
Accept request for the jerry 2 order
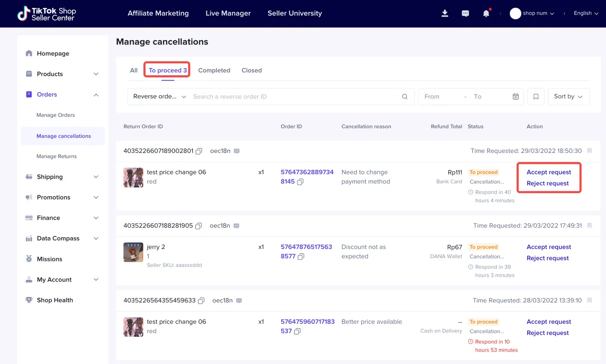(x=549, y=247)
